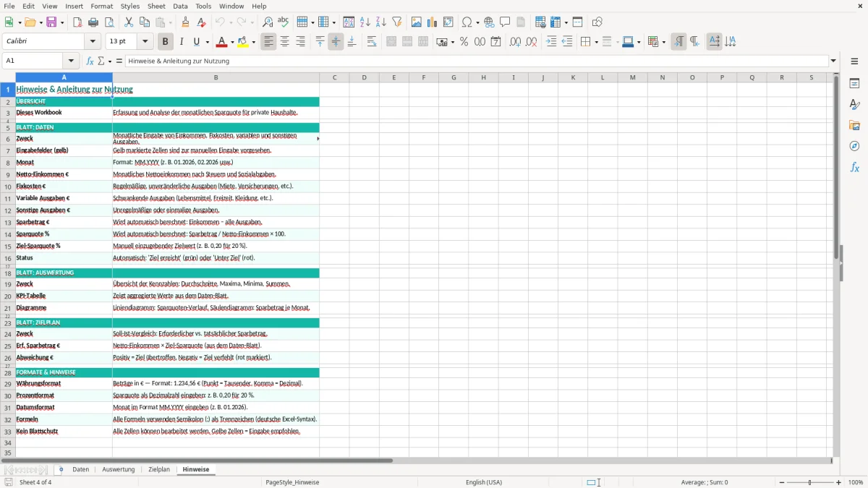Apply yellow background highlight swatch
The image size is (868, 488).
pos(243,42)
